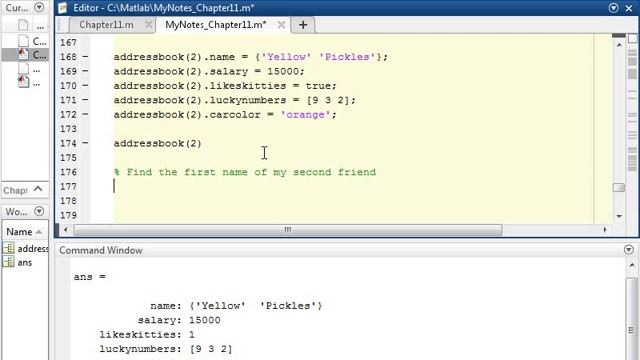Screen dimensions: 640x360
Task: Click 'salary: 15000' in Command Window output
Action: point(179,320)
